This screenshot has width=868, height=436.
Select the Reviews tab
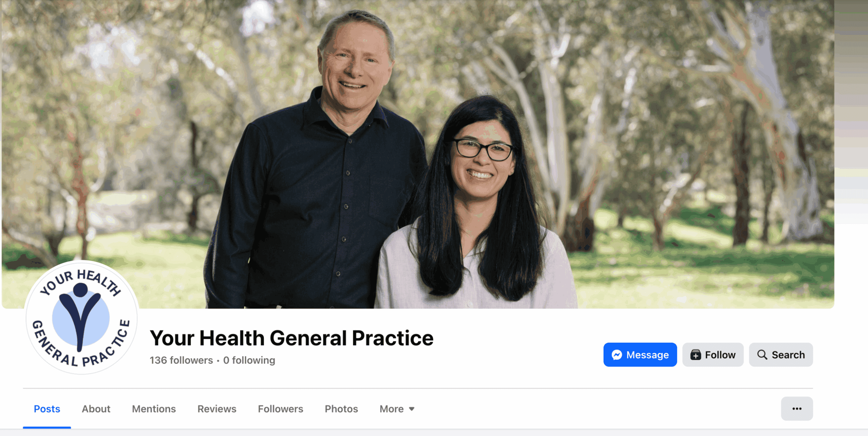[x=217, y=409]
